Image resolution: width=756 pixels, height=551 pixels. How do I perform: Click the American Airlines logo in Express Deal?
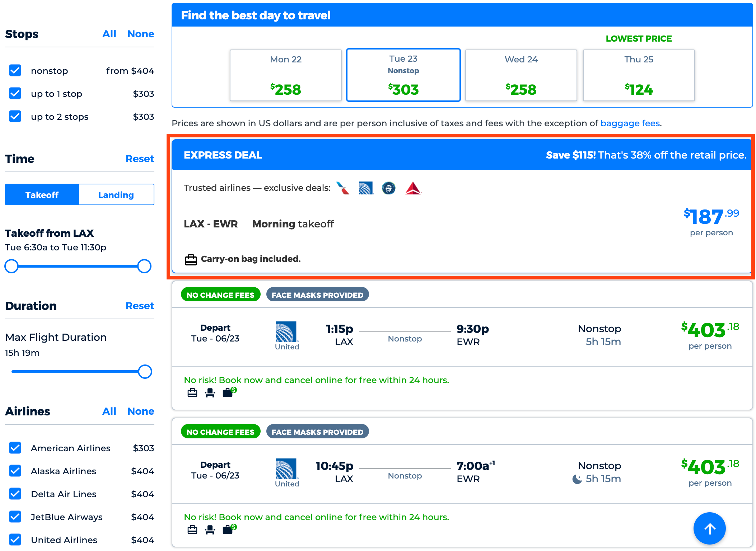(x=343, y=188)
